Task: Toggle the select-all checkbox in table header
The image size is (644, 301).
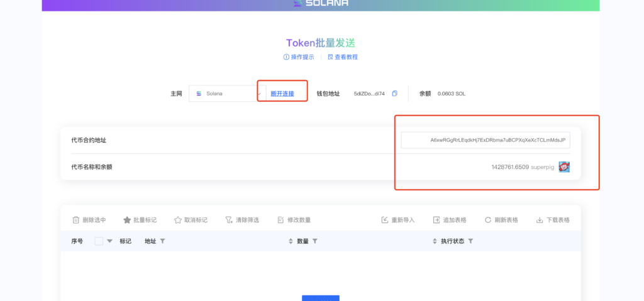Action: tap(99, 241)
